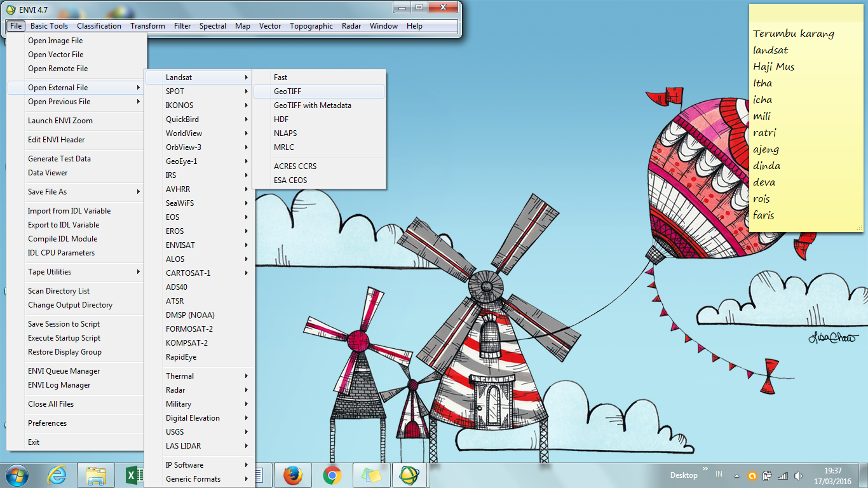Click the volume speaker tray icon
The width and height of the screenshot is (868, 488).
click(x=798, y=475)
